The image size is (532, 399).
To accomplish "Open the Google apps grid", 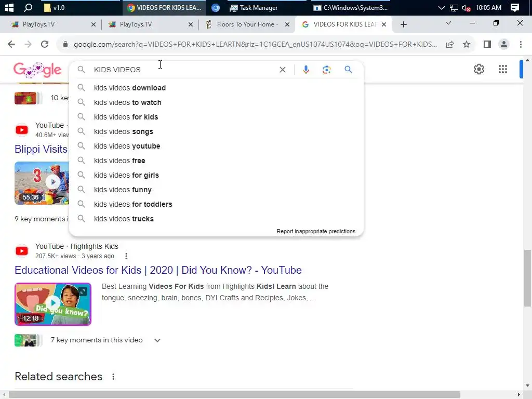I will [x=503, y=69].
